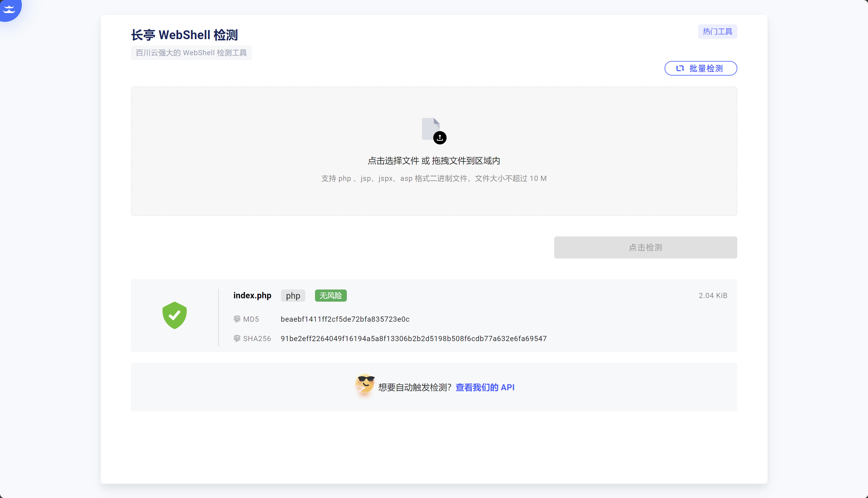Screen dimensions: 868x498
Task: Click the 2.04 KiB file size
Action: (713, 296)
